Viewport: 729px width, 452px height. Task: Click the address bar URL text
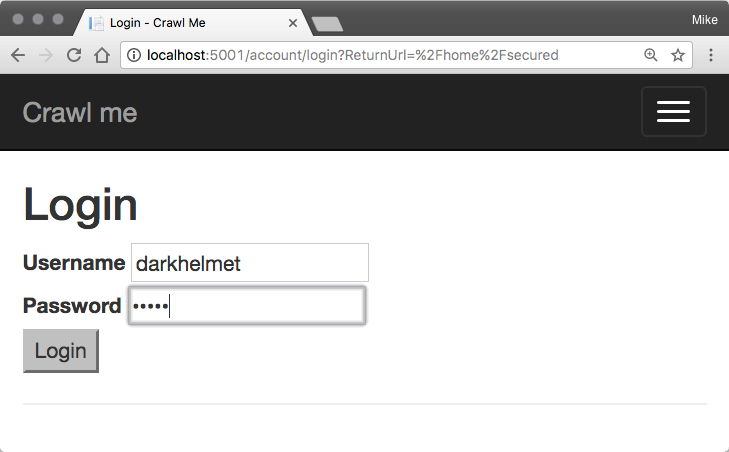[352, 55]
